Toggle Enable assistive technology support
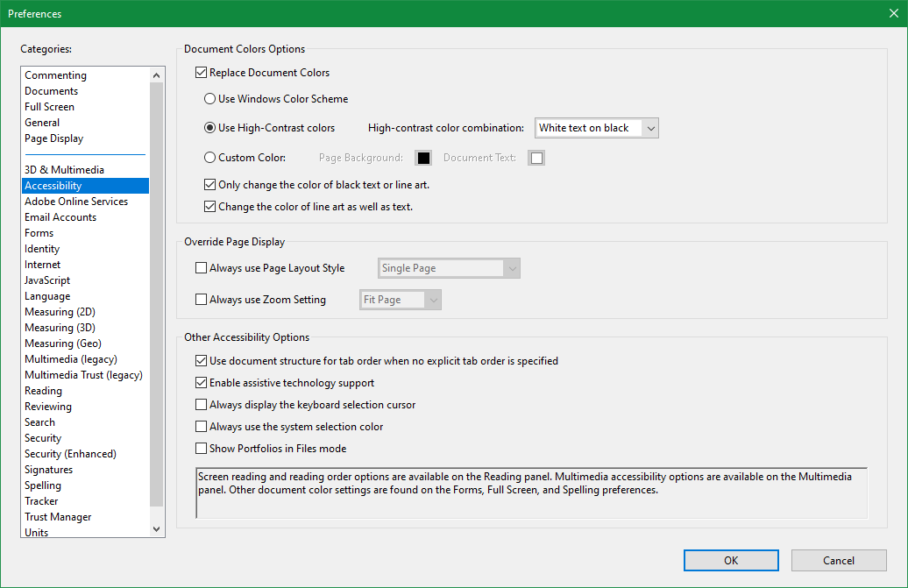908x588 pixels. [201, 383]
